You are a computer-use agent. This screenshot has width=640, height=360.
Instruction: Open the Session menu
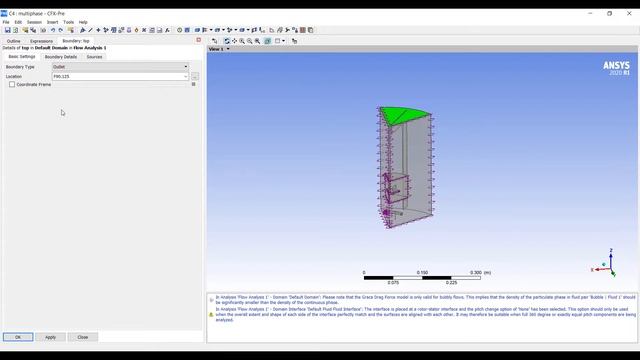pyautogui.click(x=34, y=22)
